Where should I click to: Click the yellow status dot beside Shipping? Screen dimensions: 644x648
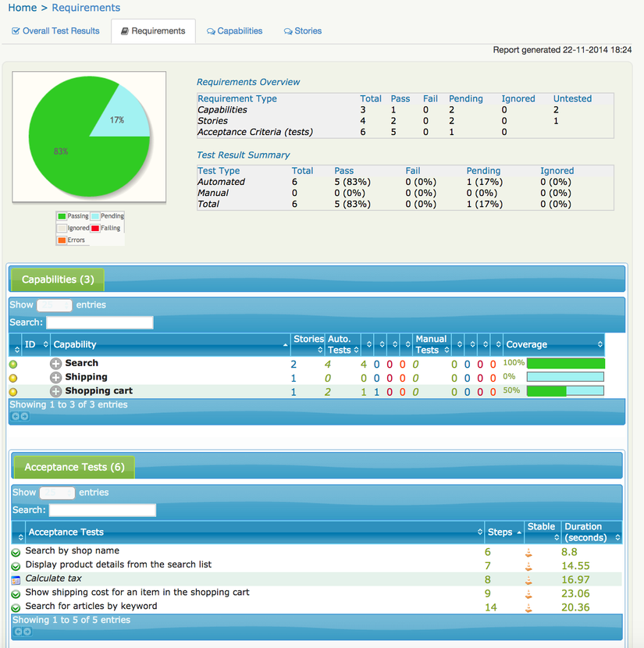[x=13, y=378]
